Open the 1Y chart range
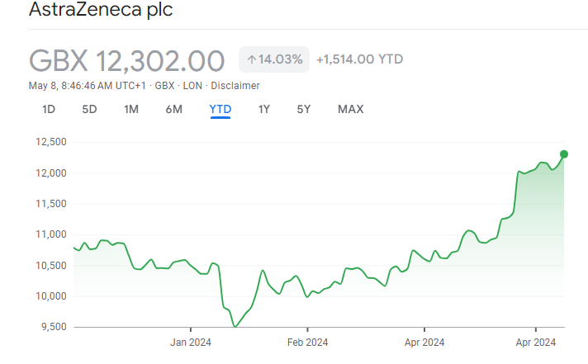Image resolution: width=588 pixels, height=364 pixels. click(264, 109)
